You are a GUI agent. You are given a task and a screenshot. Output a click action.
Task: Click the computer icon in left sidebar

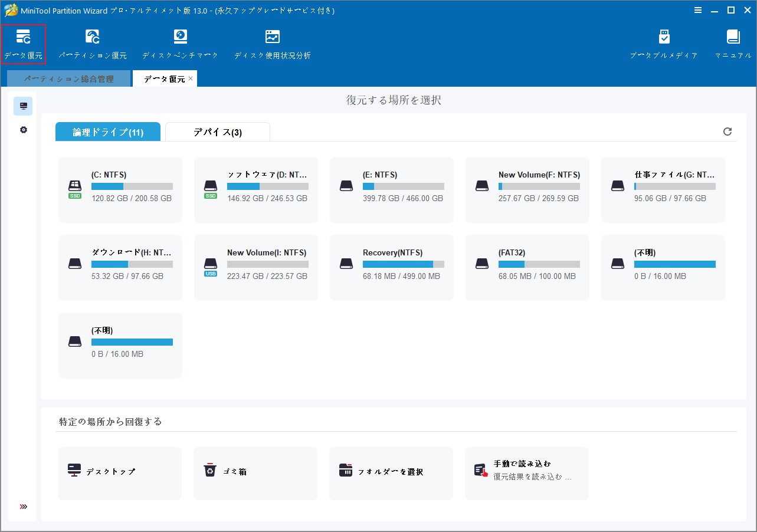pyautogui.click(x=23, y=106)
